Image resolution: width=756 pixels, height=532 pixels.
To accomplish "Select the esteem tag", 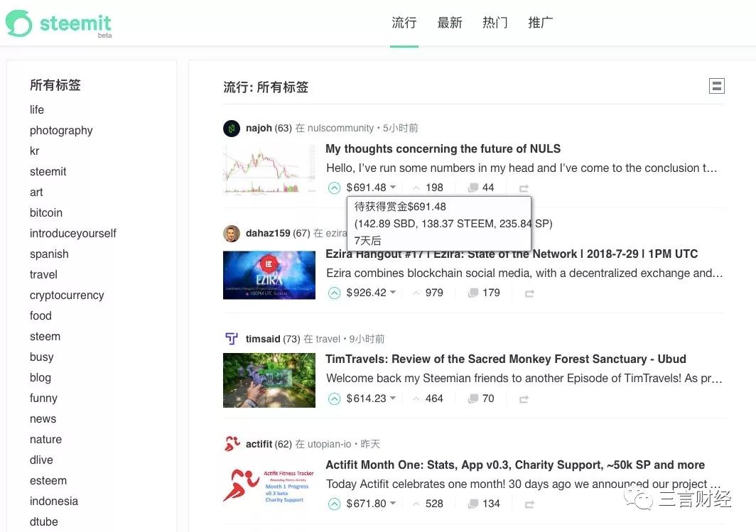I will click(48, 480).
